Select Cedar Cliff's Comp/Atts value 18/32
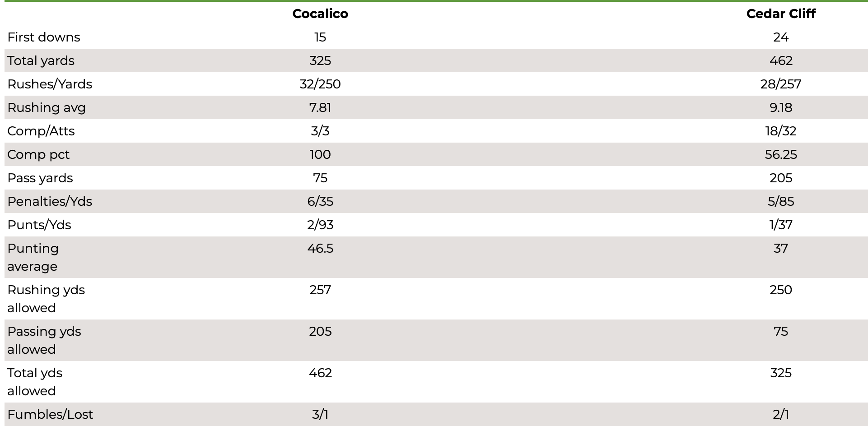This screenshot has height=426, width=868. (781, 131)
